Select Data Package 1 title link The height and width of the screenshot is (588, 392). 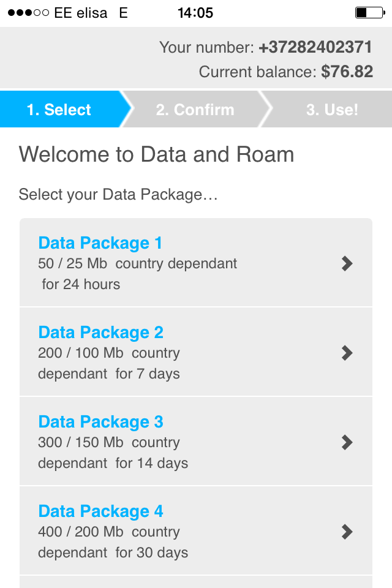coord(100,243)
